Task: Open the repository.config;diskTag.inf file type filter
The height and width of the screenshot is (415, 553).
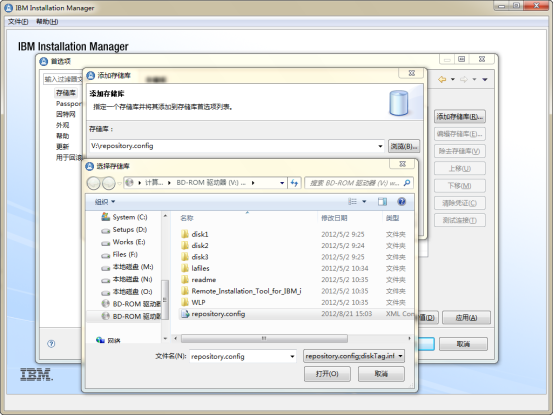Action: pyautogui.click(x=354, y=356)
